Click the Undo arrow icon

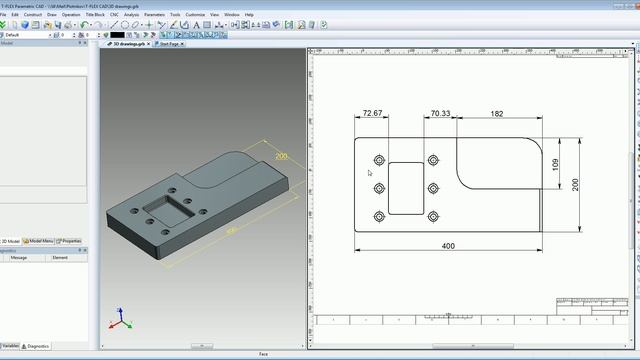[84, 25]
